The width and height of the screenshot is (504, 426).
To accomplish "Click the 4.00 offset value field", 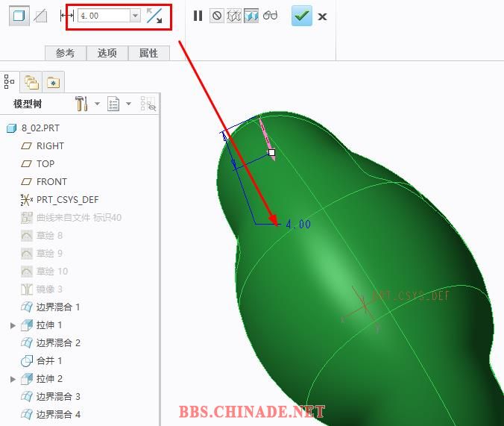I will click(x=103, y=16).
